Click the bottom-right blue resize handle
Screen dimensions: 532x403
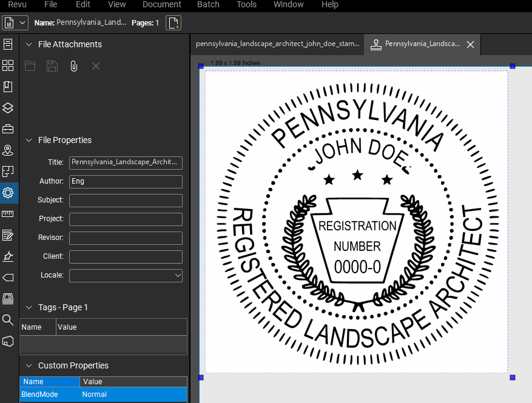[513, 377]
